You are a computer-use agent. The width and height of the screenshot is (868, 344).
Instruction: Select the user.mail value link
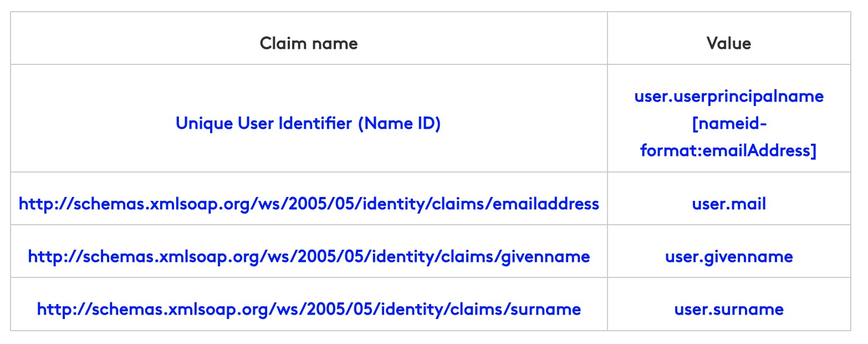tap(728, 204)
